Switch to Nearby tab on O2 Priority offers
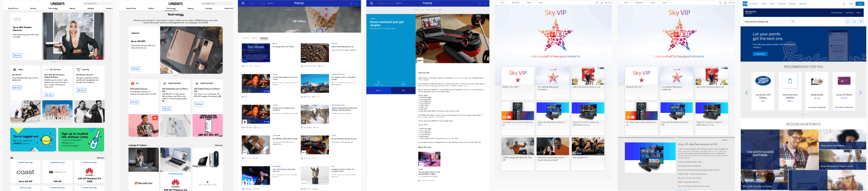 pos(245,38)
